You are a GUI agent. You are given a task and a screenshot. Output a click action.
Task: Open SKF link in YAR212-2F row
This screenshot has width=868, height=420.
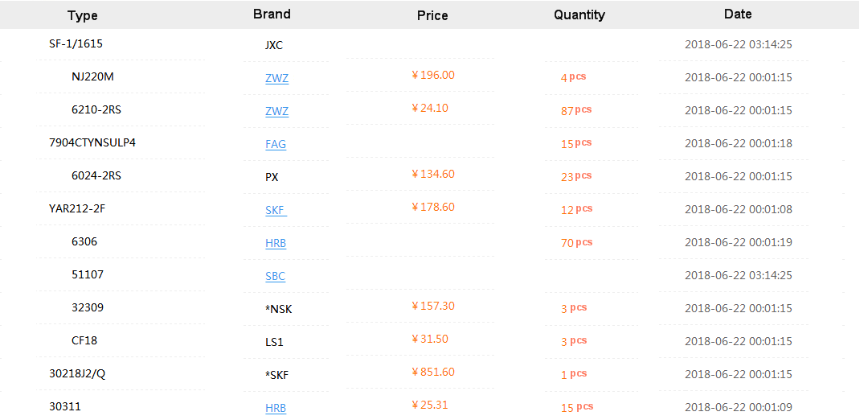point(276,210)
